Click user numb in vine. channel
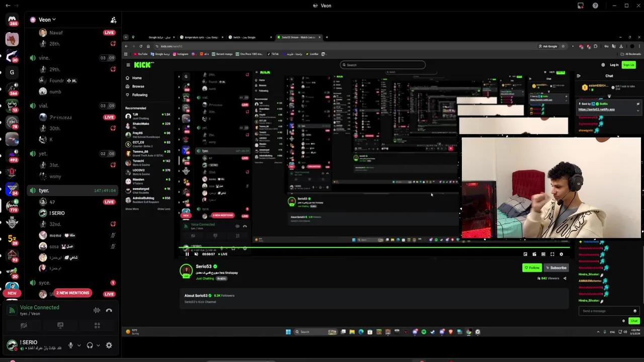Image resolution: width=644 pixels, height=362 pixels. pyautogui.click(x=55, y=92)
